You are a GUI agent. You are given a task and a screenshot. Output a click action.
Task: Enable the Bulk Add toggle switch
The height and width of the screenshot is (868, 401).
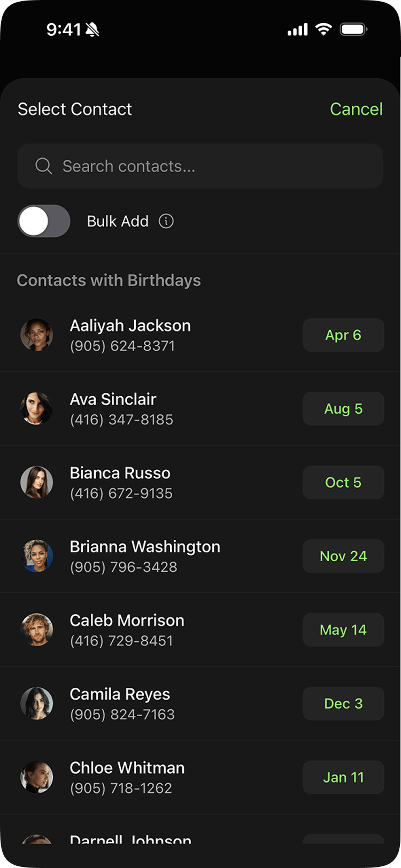click(44, 221)
